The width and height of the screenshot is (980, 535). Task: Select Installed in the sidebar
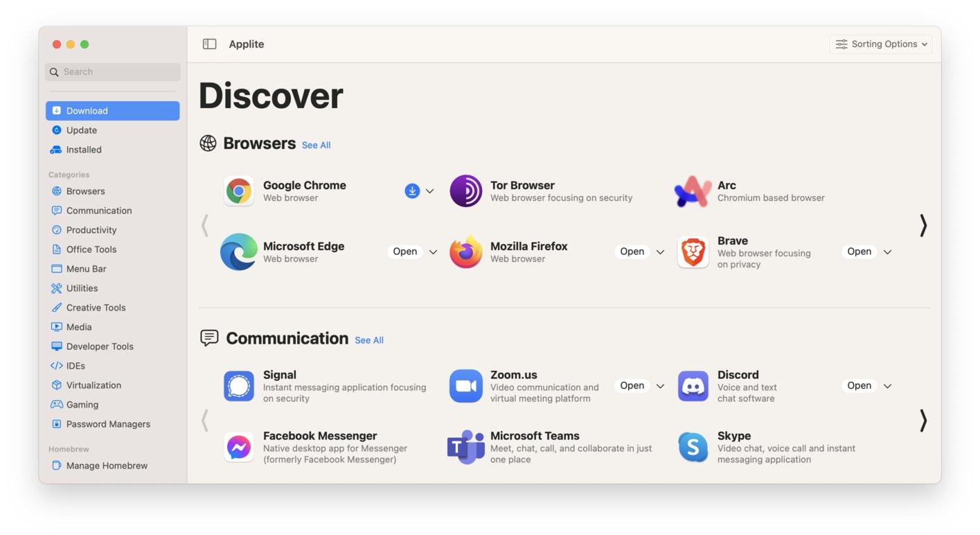(113, 150)
